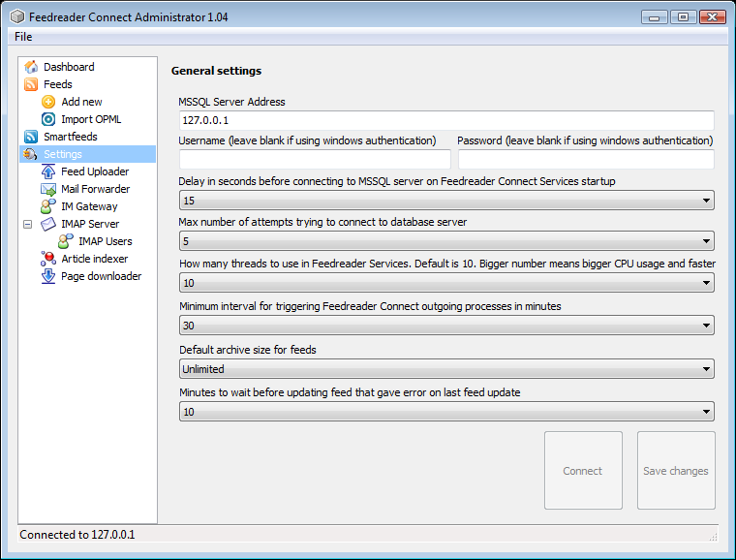The image size is (736, 560).
Task: Open the File menu
Action: (x=23, y=37)
